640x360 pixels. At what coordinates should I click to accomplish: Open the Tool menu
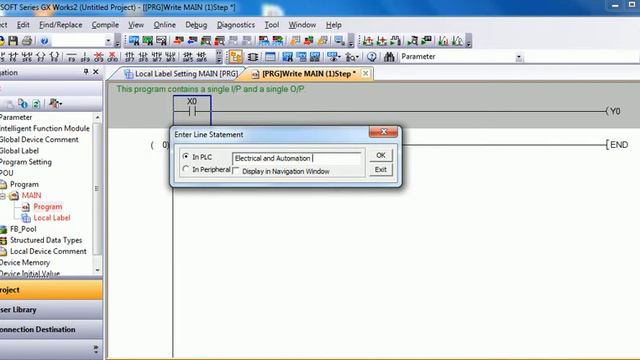(271, 25)
